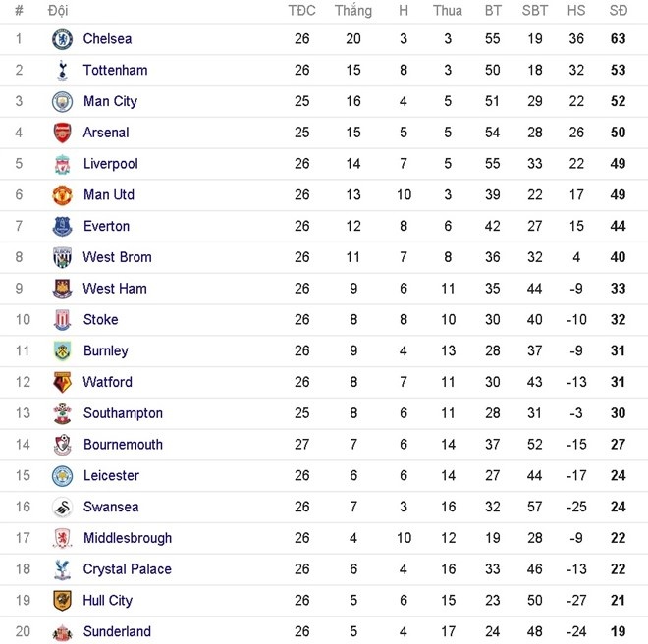Click the West Brom club crest
Screen dimensions: 648x644
pyautogui.click(x=62, y=258)
